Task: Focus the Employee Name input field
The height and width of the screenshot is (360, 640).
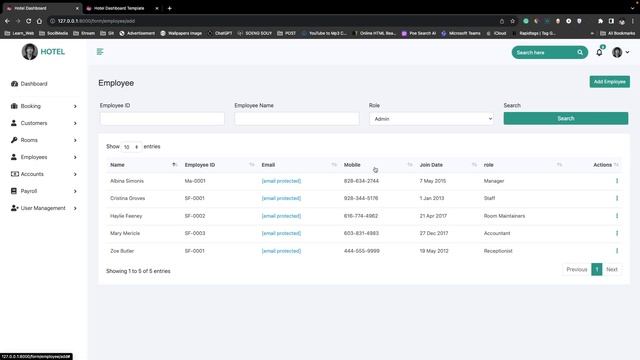Action: pos(297,119)
